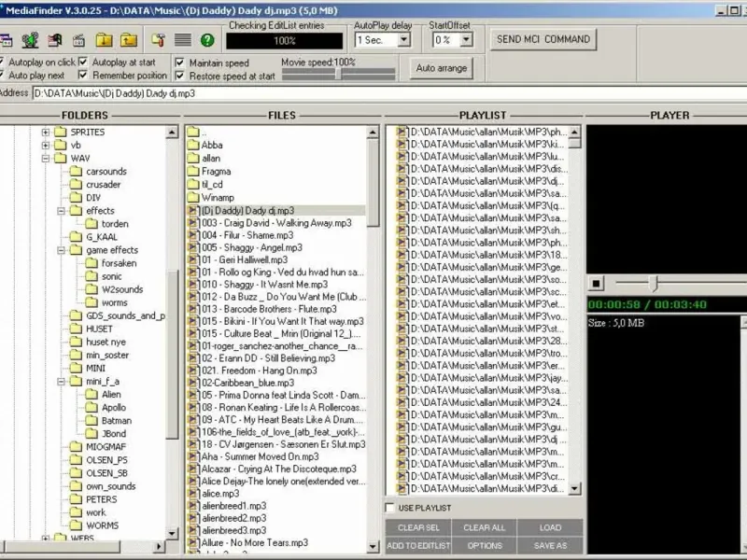The width and height of the screenshot is (747, 560).
Task: Click the 'SEND MCI COMMAND' button
Action: coord(543,39)
